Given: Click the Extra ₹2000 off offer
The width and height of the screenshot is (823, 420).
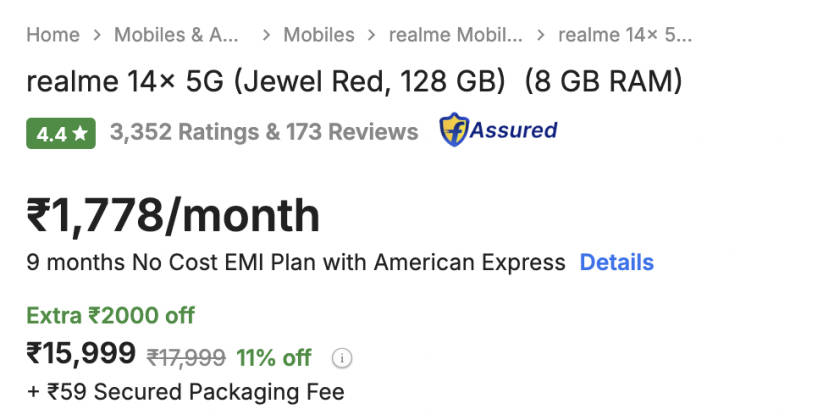Looking at the screenshot, I should coord(110,316).
